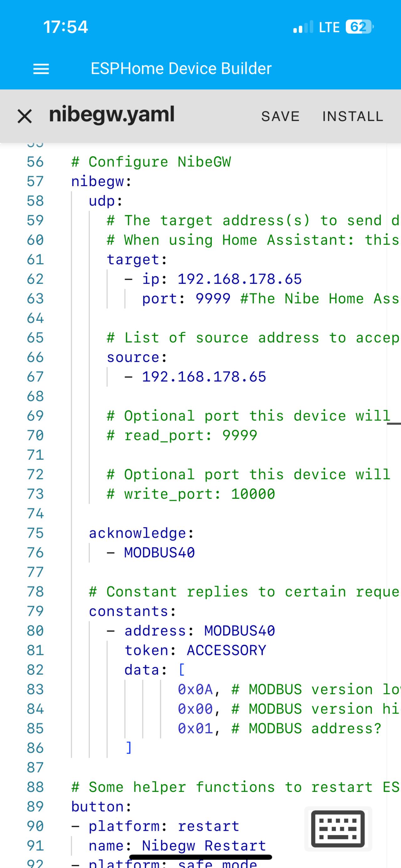The height and width of the screenshot is (868, 401).
Task: Tap the battery level indicator
Action: click(x=359, y=27)
